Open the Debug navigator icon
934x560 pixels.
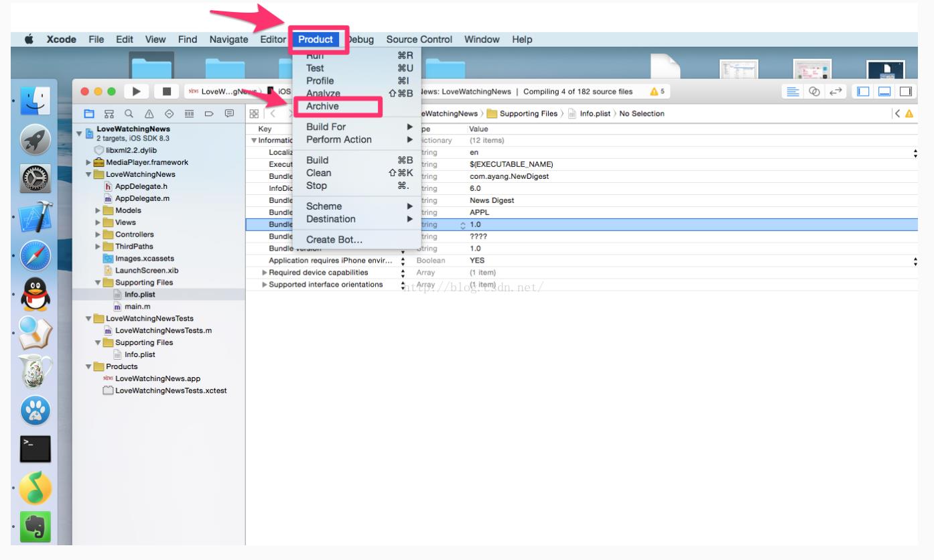[188, 113]
